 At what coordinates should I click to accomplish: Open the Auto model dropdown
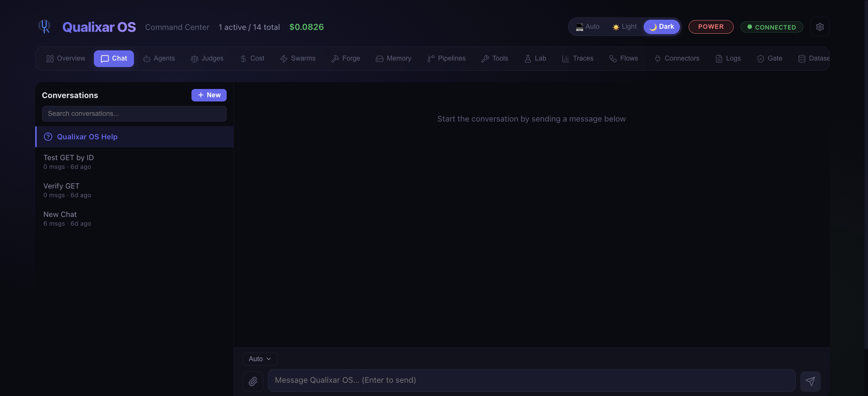click(x=260, y=359)
